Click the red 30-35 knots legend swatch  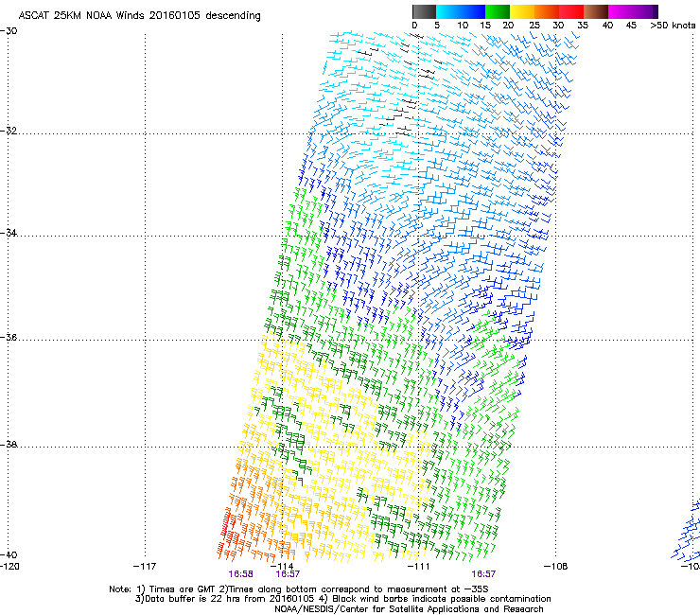(x=571, y=11)
